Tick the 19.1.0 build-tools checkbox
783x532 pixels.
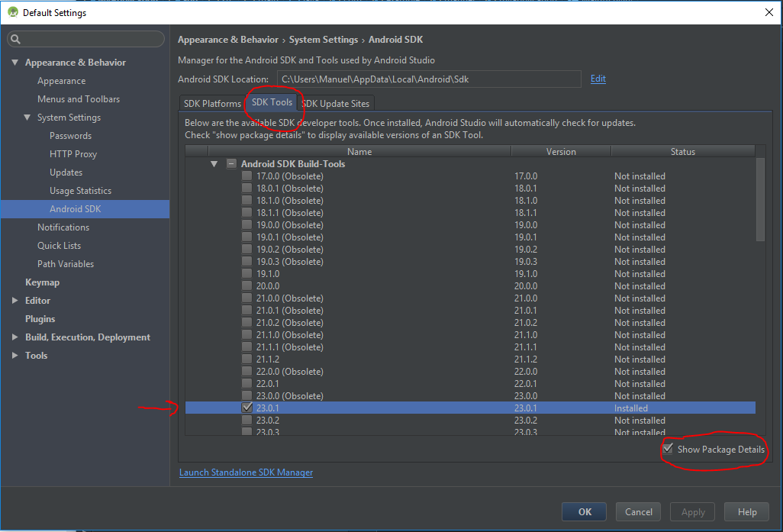[246, 273]
